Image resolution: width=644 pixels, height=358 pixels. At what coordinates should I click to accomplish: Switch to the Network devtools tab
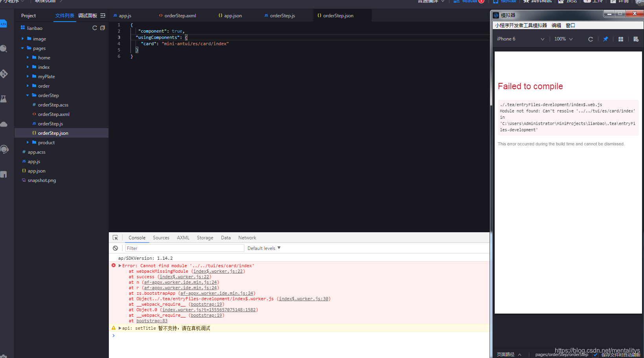tap(247, 238)
